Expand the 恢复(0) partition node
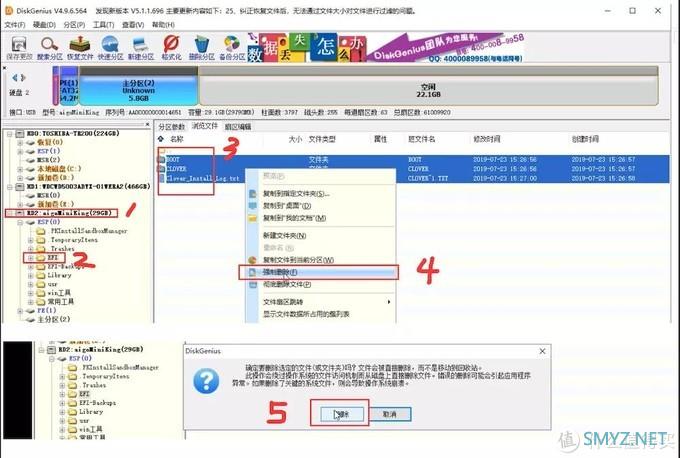680x458 pixels. [x=20, y=142]
